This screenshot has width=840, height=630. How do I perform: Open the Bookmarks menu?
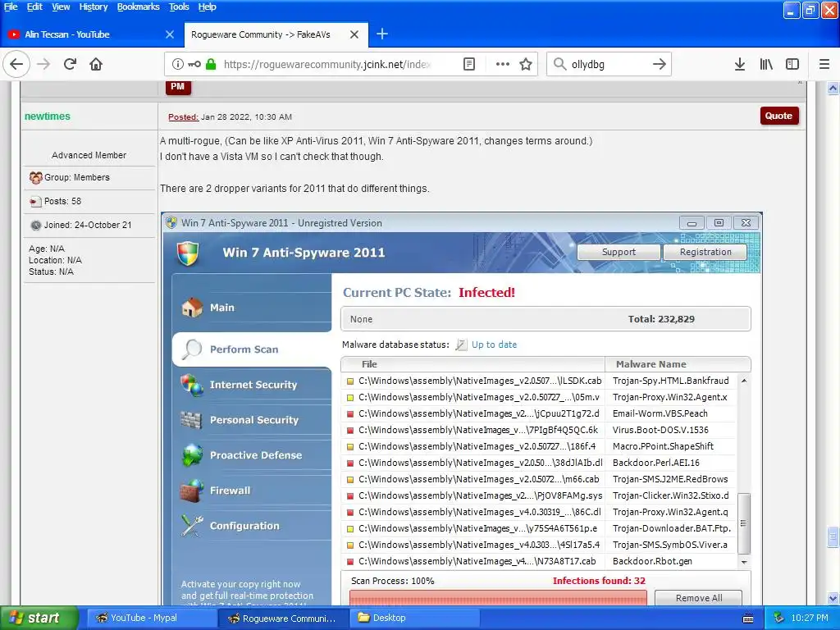tap(138, 7)
